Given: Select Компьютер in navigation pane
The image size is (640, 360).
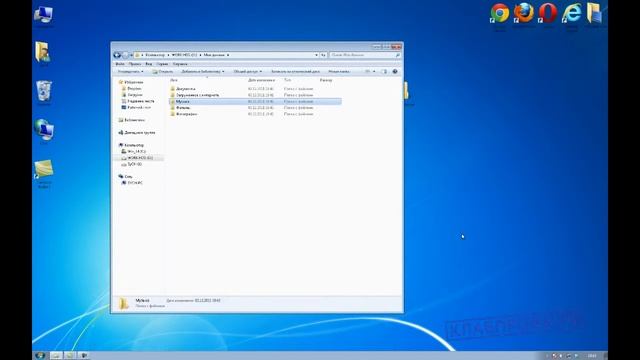Looking at the screenshot, I should pos(134,145).
